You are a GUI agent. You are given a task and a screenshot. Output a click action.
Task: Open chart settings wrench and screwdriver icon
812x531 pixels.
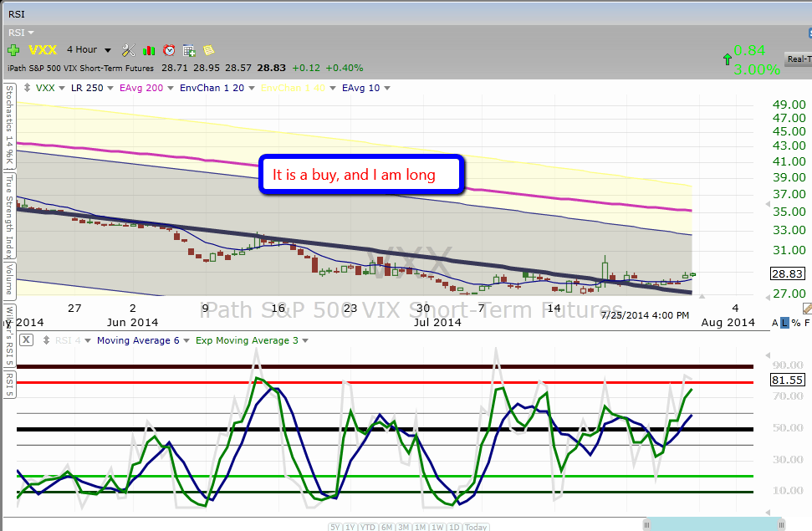pos(129,50)
